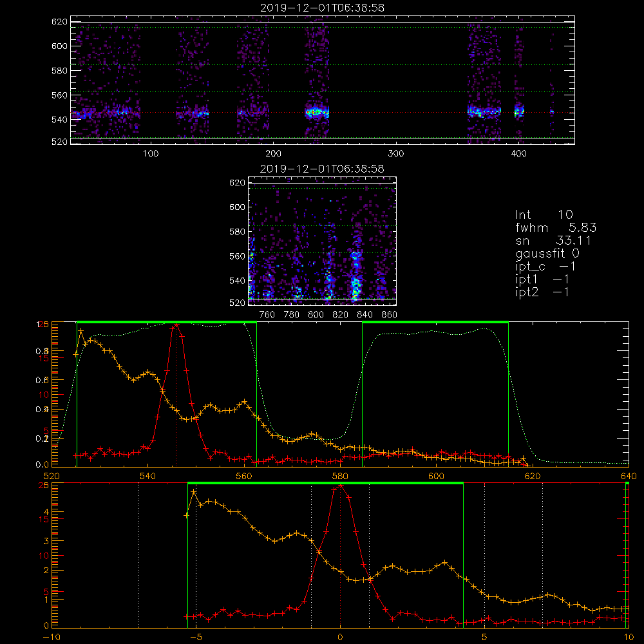Viewport: 644px width, 644px height.
Task: Click x-axis label 100 on top spectrogram
Action: coord(151,154)
